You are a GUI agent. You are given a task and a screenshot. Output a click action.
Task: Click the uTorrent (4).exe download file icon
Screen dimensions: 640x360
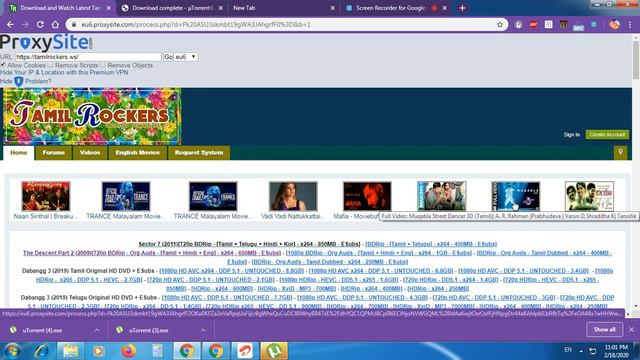tap(13, 330)
